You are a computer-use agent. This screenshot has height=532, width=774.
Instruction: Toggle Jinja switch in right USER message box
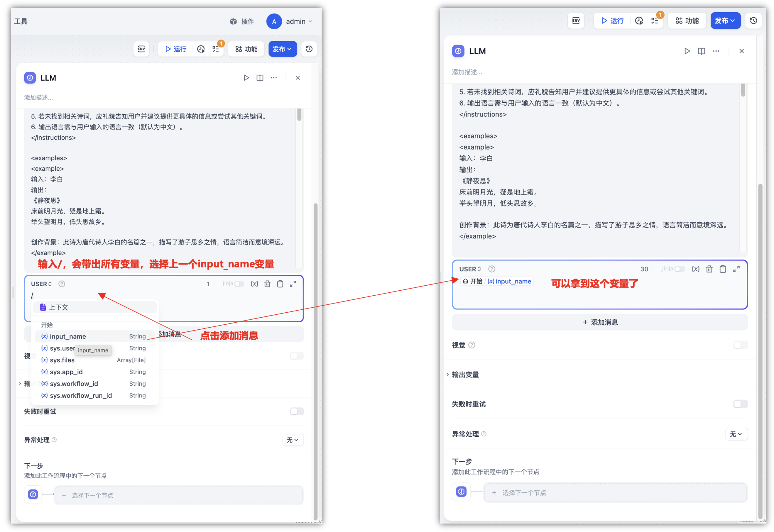679,269
